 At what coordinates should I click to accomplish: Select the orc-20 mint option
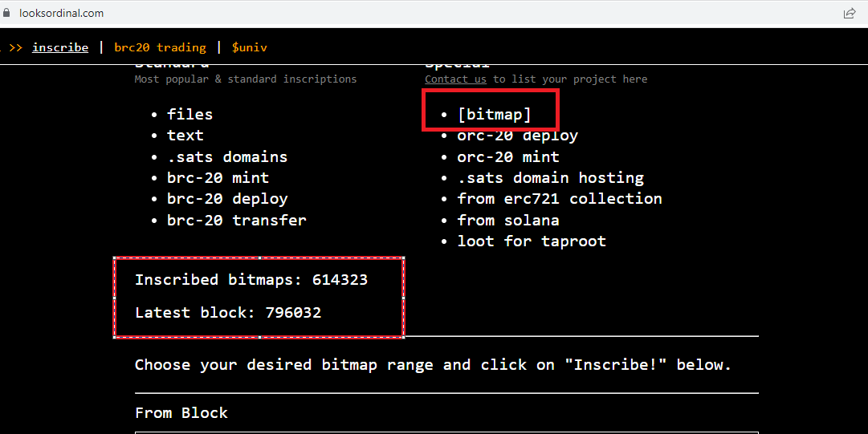tap(508, 157)
